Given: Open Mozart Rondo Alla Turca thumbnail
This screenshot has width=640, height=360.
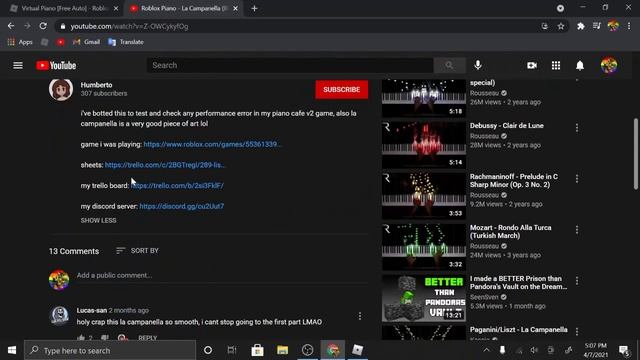Looking at the screenshot, I should tap(424, 246).
